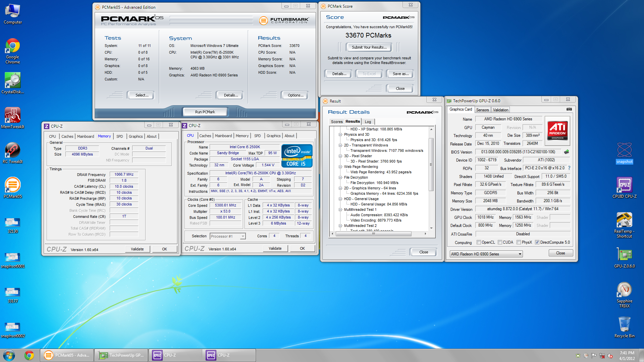Collapse File Decryption tree node
The width and height of the screenshot is (644, 362).
(340, 177)
